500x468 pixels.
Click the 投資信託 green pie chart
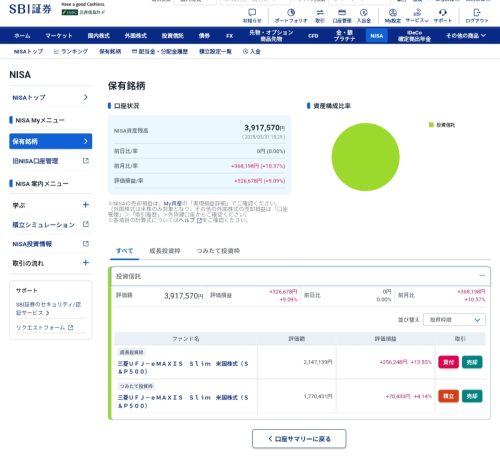coord(365,157)
